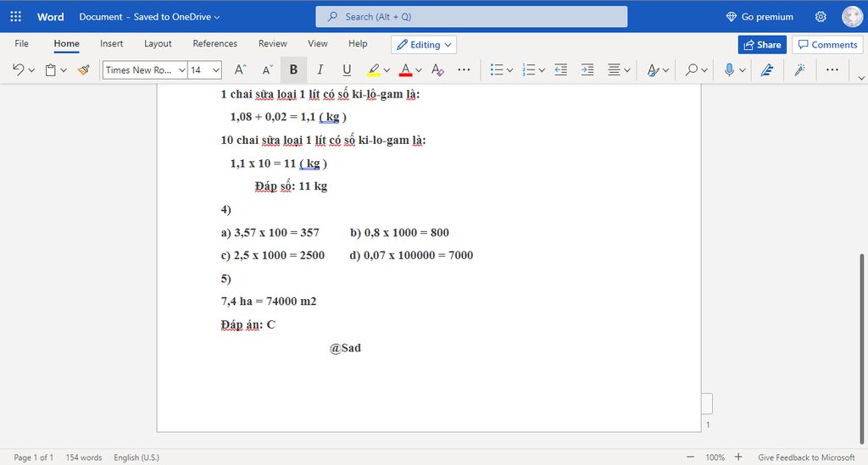Zoom out with the minus button
The height and width of the screenshot is (465, 868).
pyautogui.click(x=690, y=457)
